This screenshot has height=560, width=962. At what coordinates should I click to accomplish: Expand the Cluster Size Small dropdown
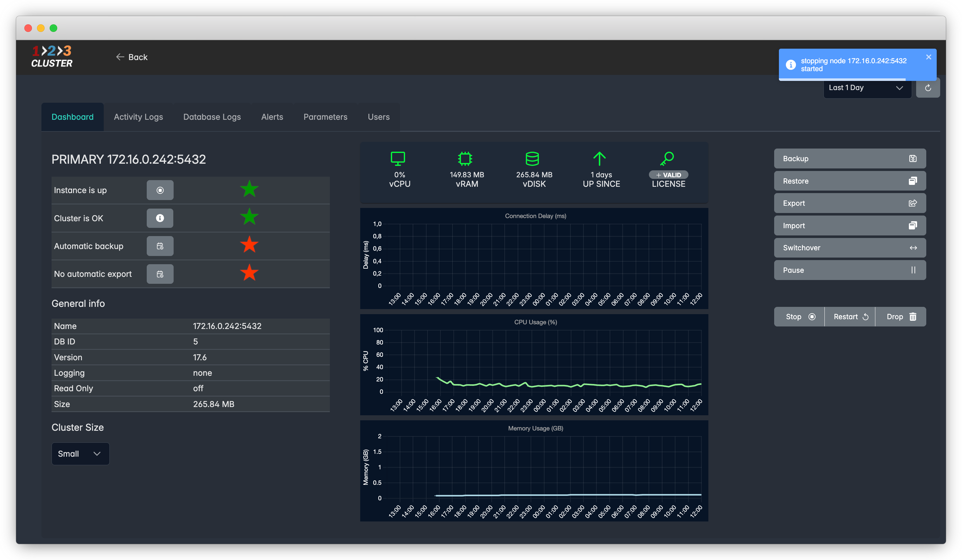coord(80,453)
